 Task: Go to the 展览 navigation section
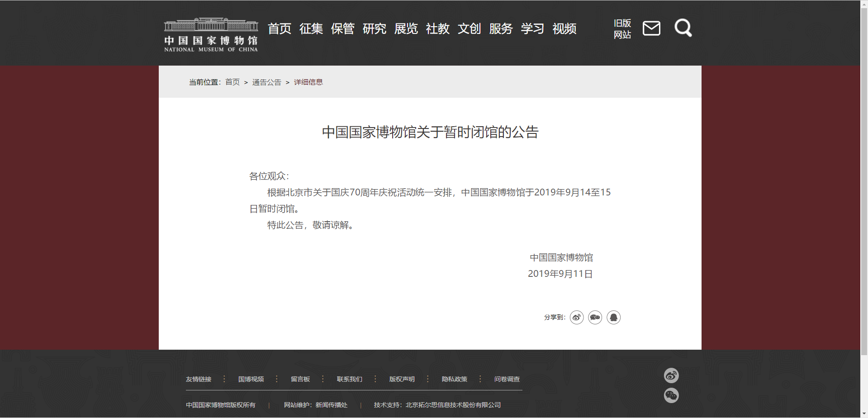pyautogui.click(x=406, y=29)
